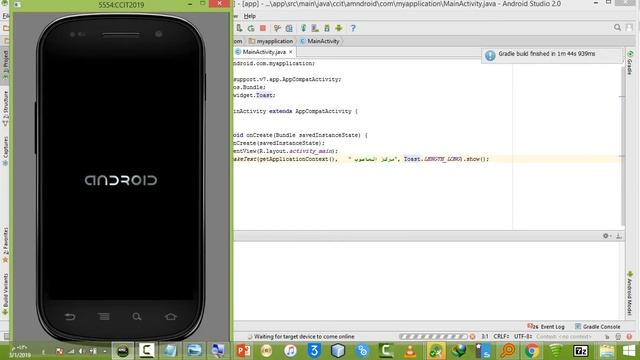Open the Favorites side tool window
The height and width of the screenshot is (360, 640).
coord(5,244)
